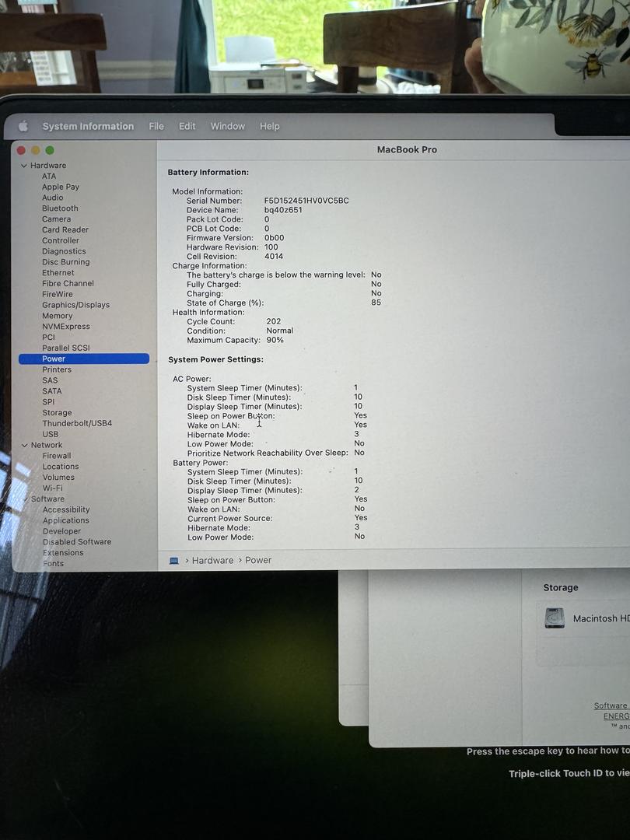630x840 pixels.
Task: Select Accessibility under Software
Action: [x=66, y=510]
